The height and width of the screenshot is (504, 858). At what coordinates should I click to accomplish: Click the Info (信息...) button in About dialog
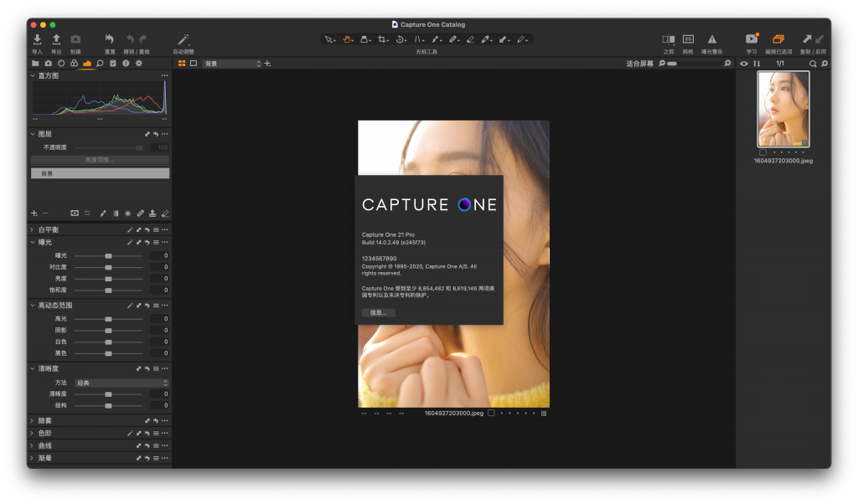379,312
